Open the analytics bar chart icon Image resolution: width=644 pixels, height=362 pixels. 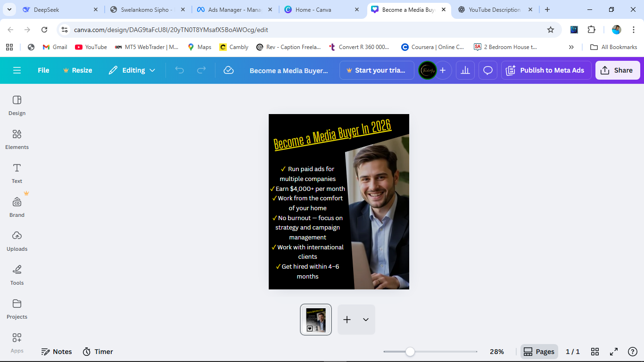pos(465,70)
